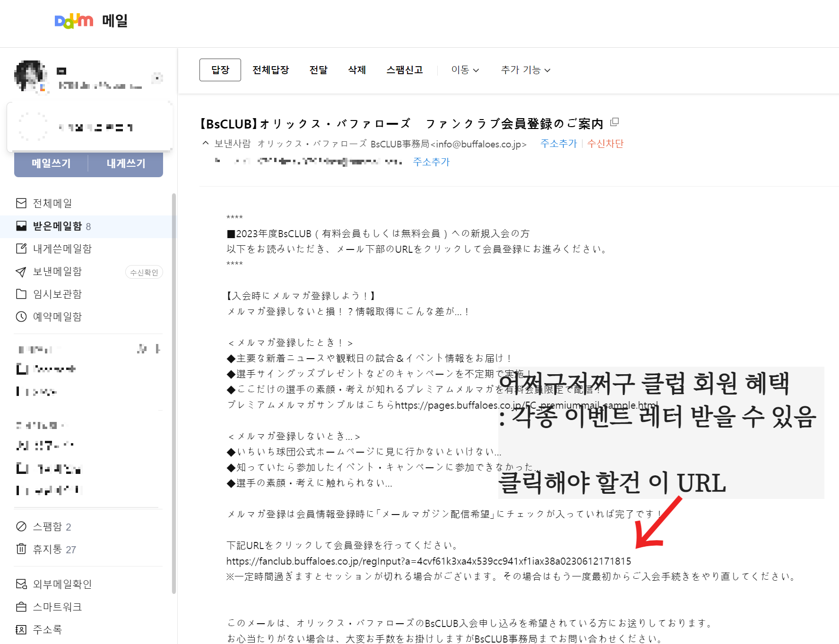Screen dimensions: 839x644
Task: Open 전체메일 folder
Action: coord(52,203)
